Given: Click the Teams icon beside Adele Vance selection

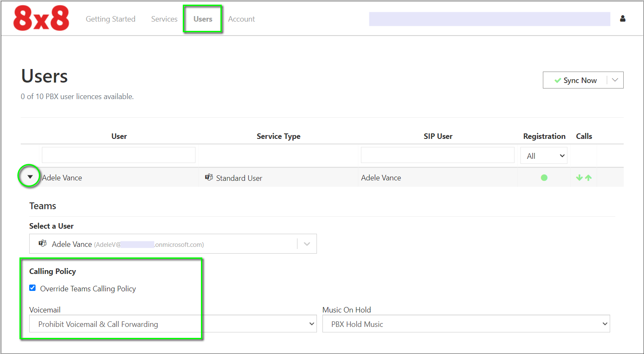Looking at the screenshot, I should [x=42, y=243].
